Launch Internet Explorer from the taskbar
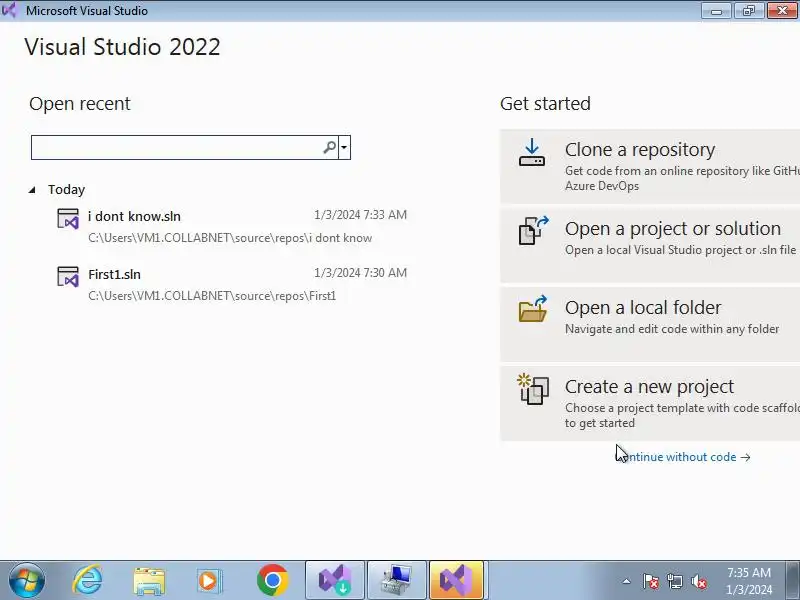The image size is (800, 600). [x=87, y=580]
